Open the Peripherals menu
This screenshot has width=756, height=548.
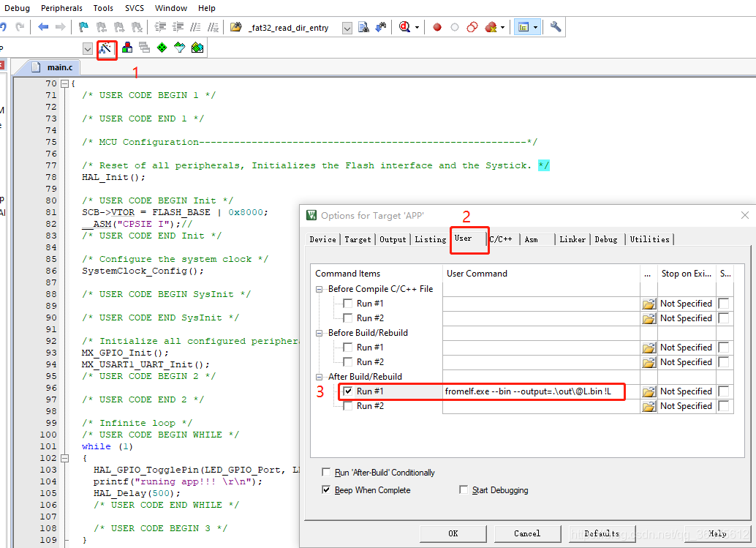tap(61, 8)
